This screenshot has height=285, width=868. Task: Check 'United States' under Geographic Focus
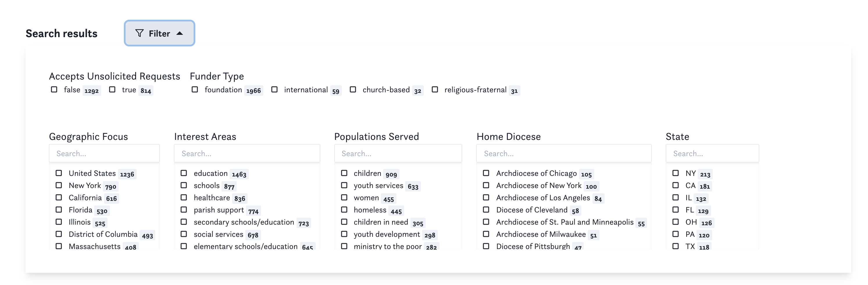(59, 173)
